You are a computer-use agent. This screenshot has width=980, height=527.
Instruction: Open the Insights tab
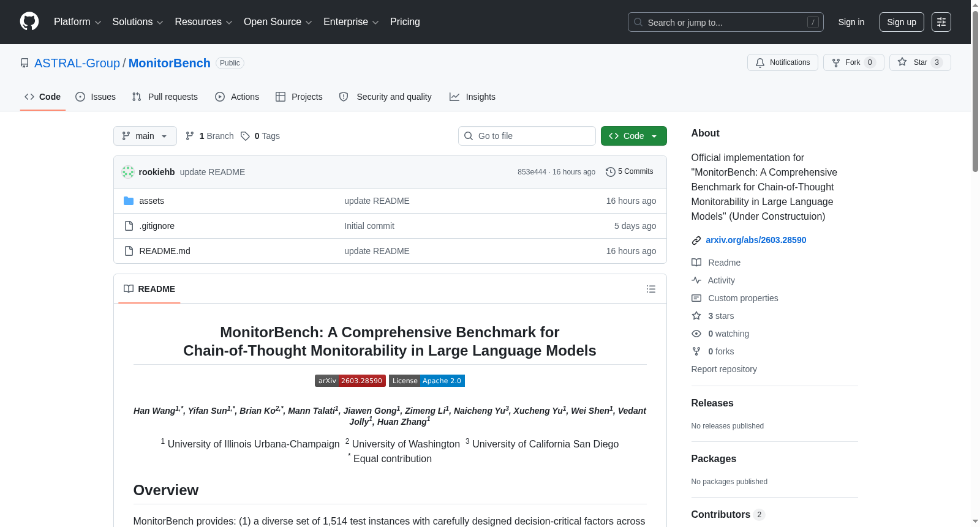pyautogui.click(x=472, y=97)
